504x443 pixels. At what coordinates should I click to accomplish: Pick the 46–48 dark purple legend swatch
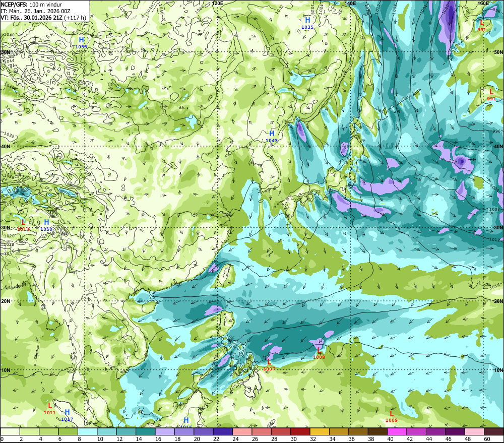click(456, 431)
